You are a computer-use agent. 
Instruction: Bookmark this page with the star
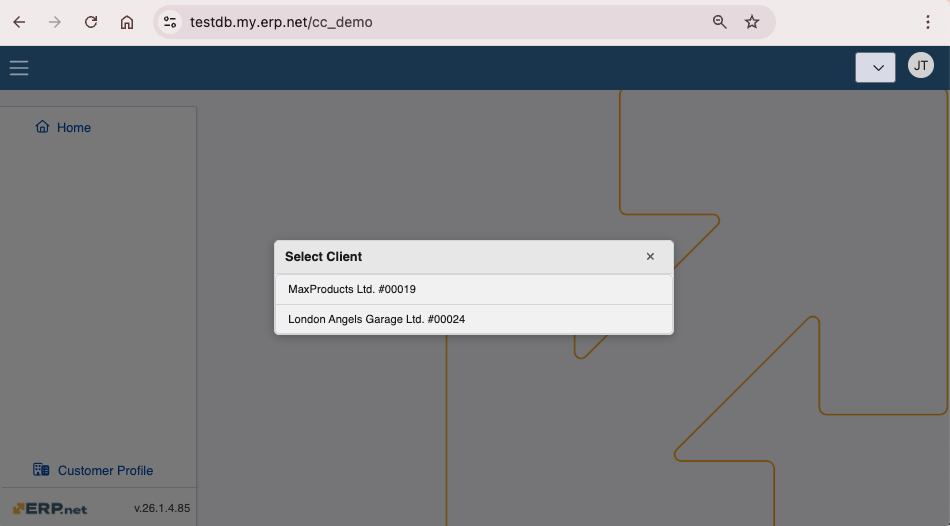pyautogui.click(x=752, y=22)
